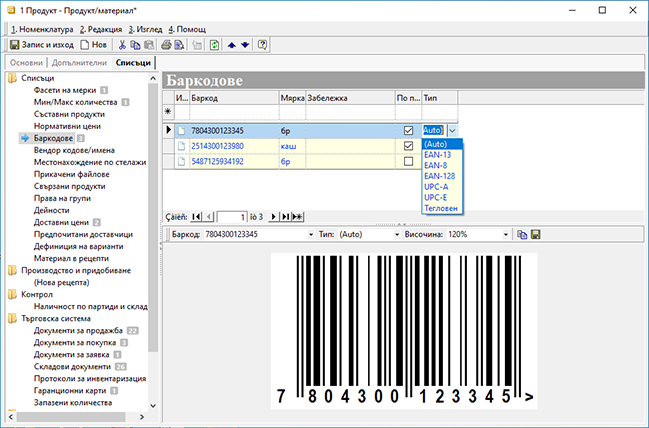The height and width of the screenshot is (428, 649).
Task: Click the Забележка column header
Action: (x=350, y=98)
